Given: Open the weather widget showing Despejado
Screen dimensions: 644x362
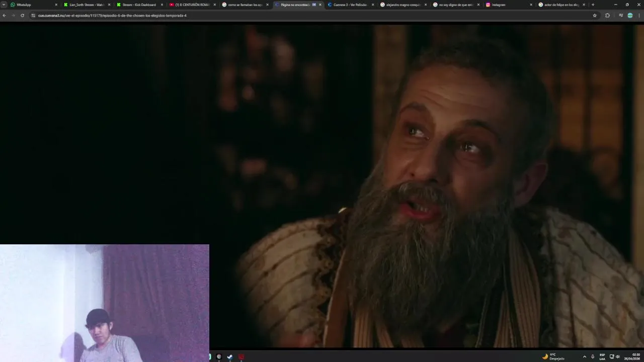Looking at the screenshot, I should coord(553,356).
